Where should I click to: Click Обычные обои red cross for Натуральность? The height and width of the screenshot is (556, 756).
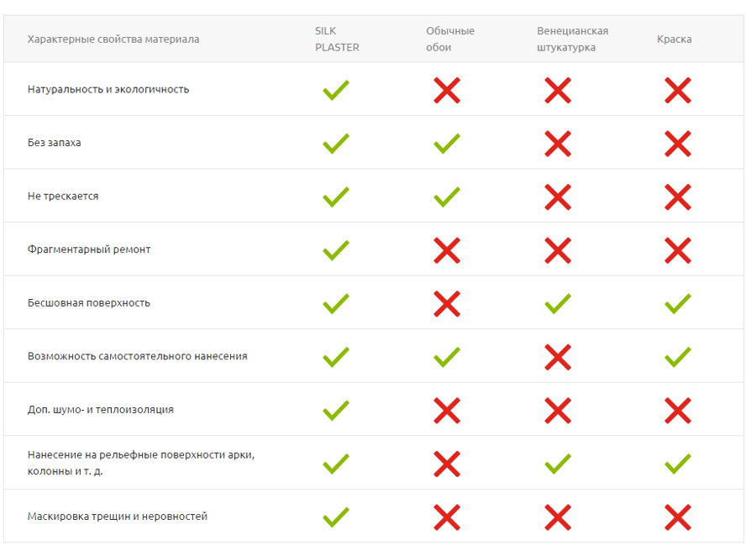click(447, 90)
